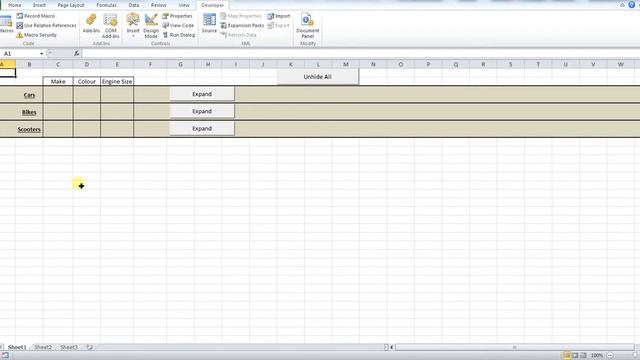
Task: Open the Add-Ins dialog
Action: (x=91, y=23)
